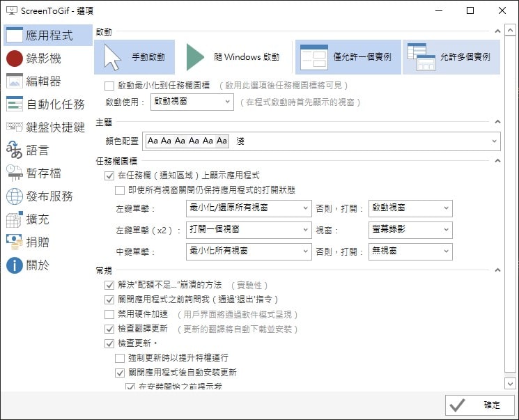Viewport: 519px width, 420px height.
Task: Open the 錄影機 settings tab
Action: coord(48,59)
